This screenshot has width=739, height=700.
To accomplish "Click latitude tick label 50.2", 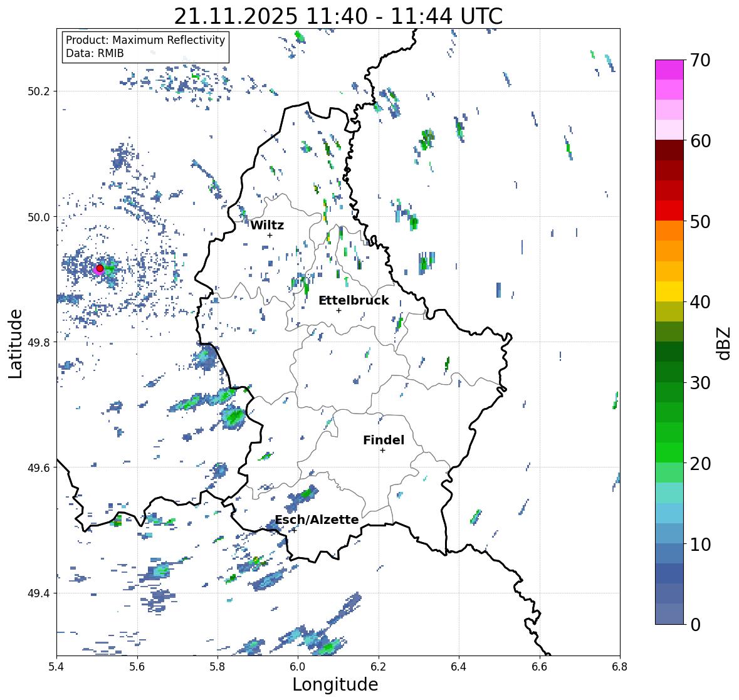I will coord(39,91).
